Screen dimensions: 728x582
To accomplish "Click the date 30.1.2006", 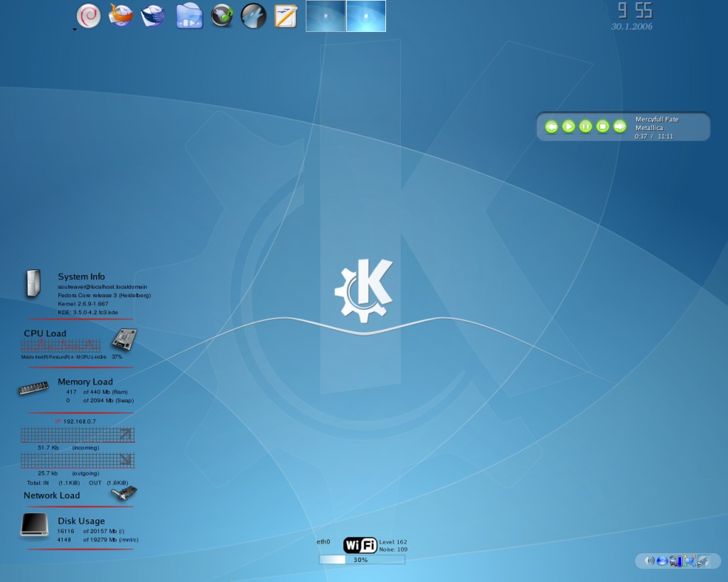I will coord(631,26).
